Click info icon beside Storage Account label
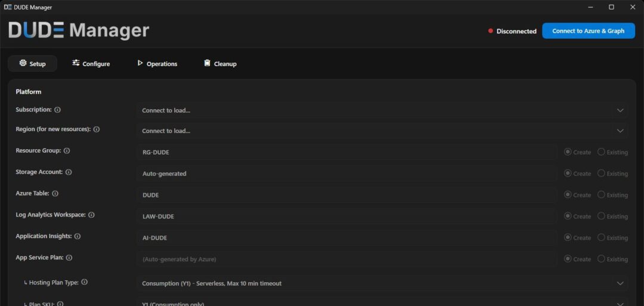This screenshot has width=644, height=306. tap(69, 172)
